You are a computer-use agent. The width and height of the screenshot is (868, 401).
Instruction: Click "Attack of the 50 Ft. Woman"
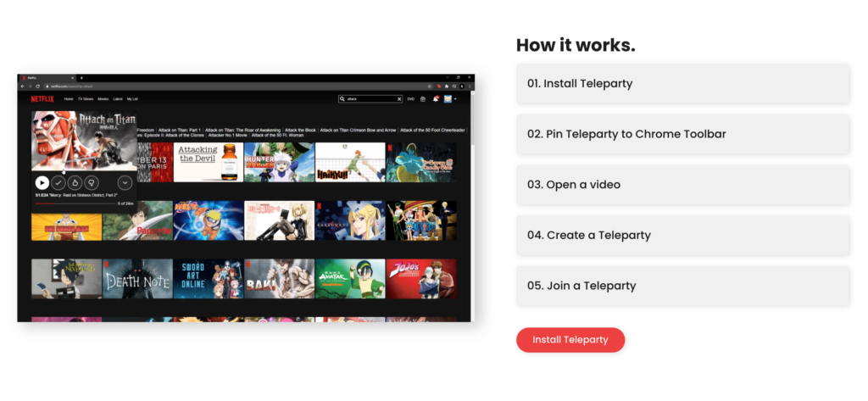point(278,135)
